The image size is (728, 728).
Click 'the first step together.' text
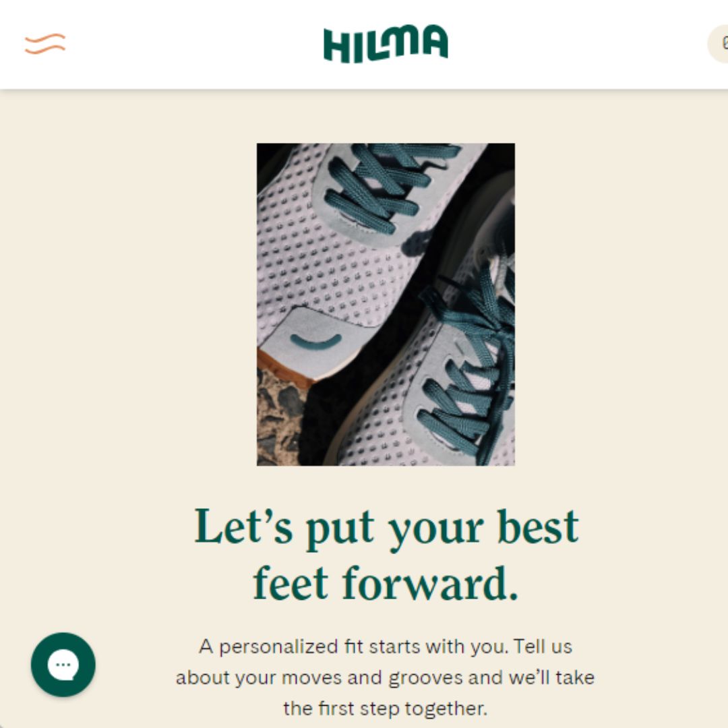pos(386,709)
